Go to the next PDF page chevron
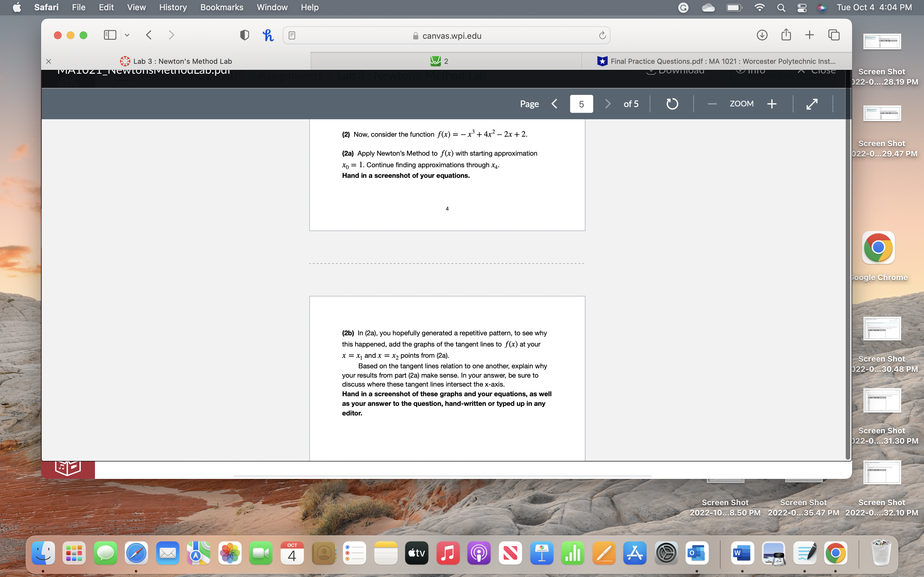924x577 pixels. [607, 104]
